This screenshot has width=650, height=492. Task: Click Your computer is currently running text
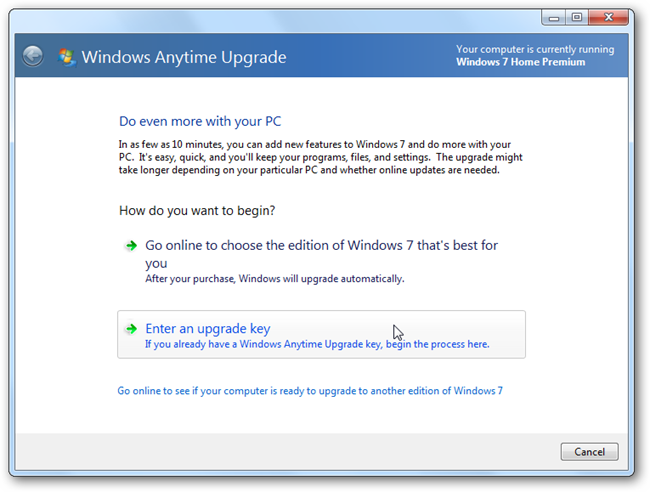[535, 49]
